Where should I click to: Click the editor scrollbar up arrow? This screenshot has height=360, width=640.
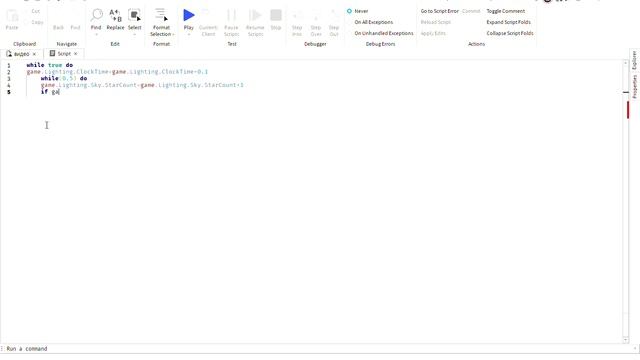(626, 63)
